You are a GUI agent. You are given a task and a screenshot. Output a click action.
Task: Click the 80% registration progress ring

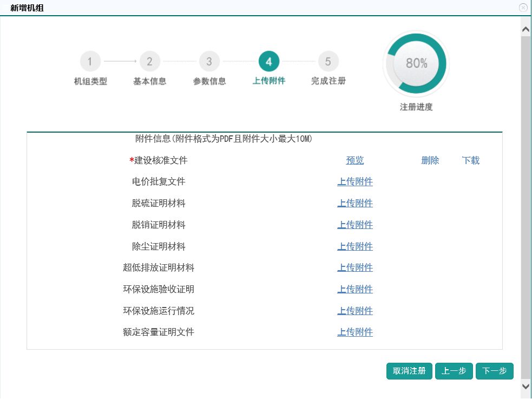click(416, 63)
